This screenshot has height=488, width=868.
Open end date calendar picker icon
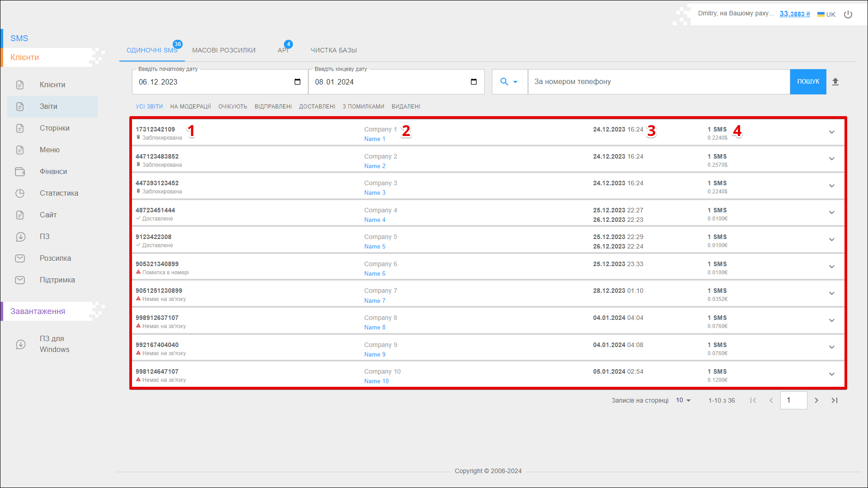(x=474, y=82)
